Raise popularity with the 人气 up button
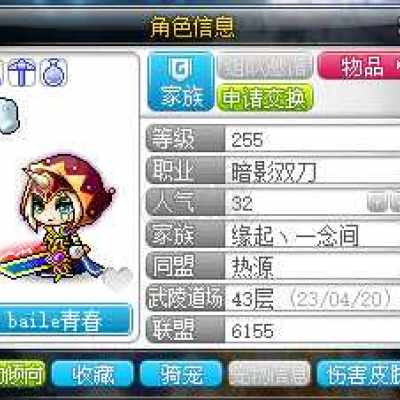Image resolution: width=400 pixels, height=400 pixels. (x=379, y=202)
